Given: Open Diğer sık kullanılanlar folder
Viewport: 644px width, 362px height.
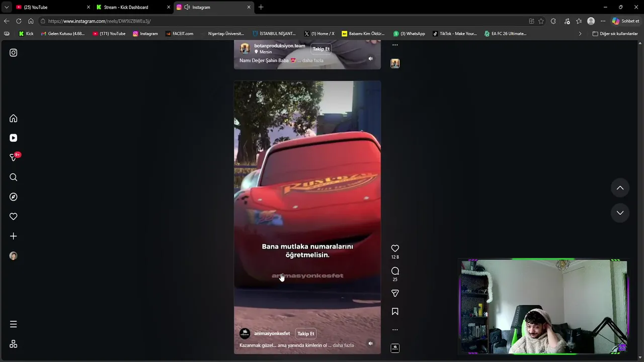Looking at the screenshot, I should coord(615,34).
